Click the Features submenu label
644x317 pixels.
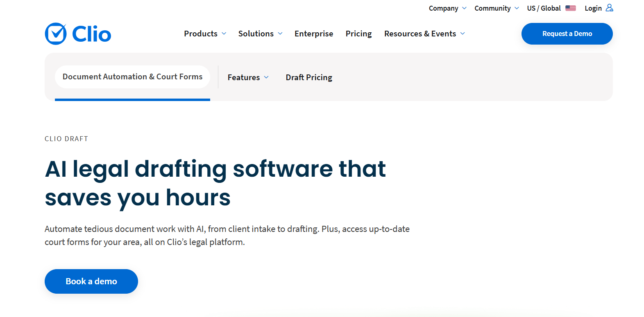click(x=244, y=77)
